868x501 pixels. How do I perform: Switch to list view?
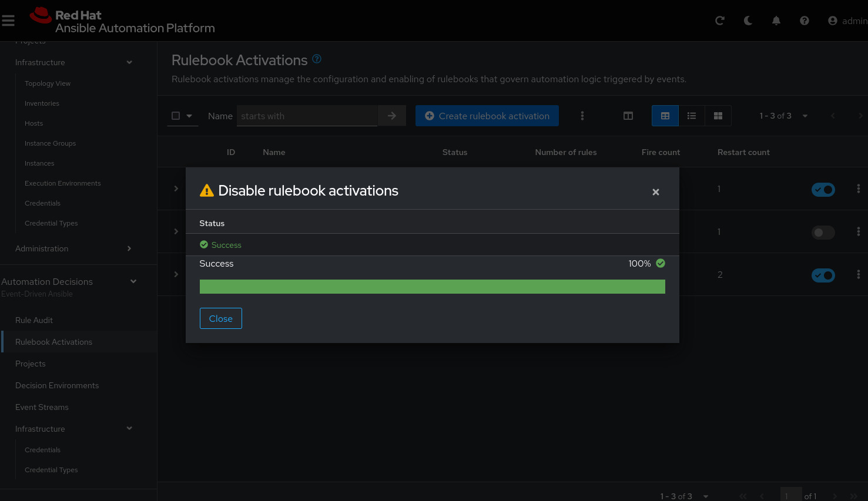(x=692, y=116)
